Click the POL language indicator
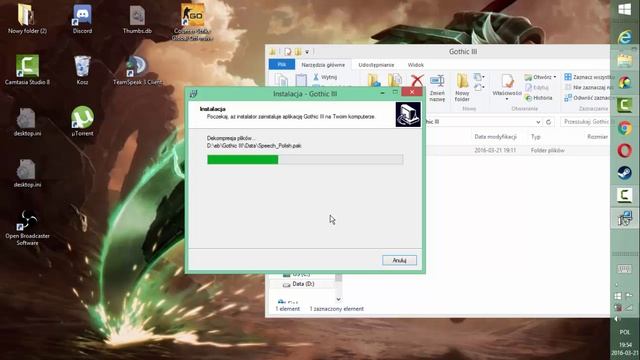Image resolution: width=640 pixels, height=360 pixels. pyautogui.click(x=624, y=332)
